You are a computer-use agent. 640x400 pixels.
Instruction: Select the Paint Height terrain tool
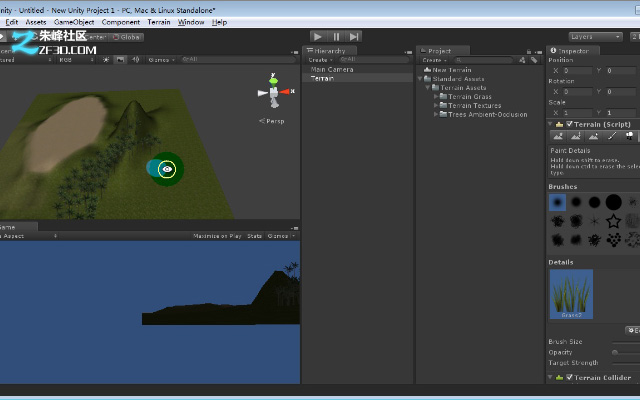coord(576,136)
